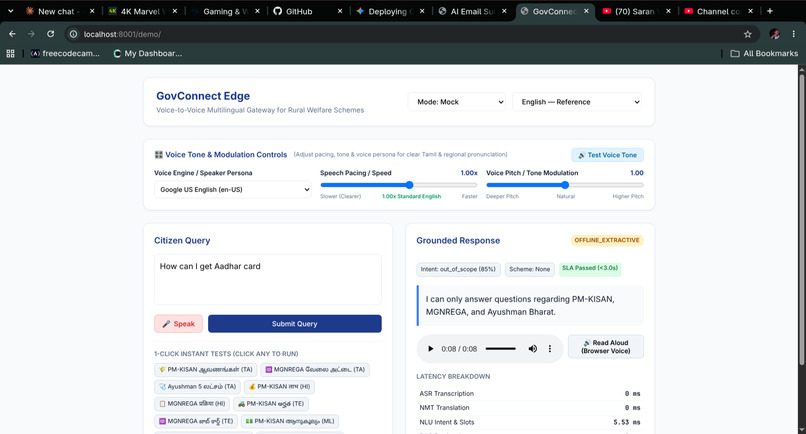Click Read Aloud (Browser Voice) button

pos(606,347)
